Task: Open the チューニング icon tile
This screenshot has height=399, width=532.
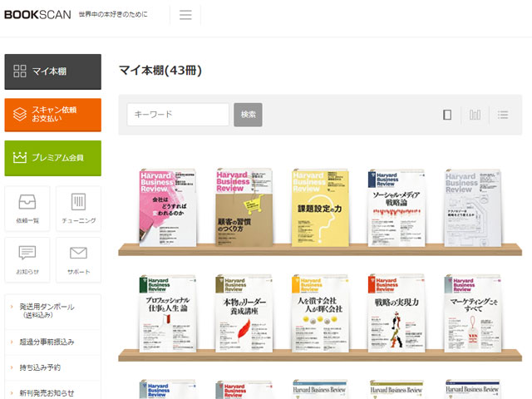Action: (x=78, y=209)
